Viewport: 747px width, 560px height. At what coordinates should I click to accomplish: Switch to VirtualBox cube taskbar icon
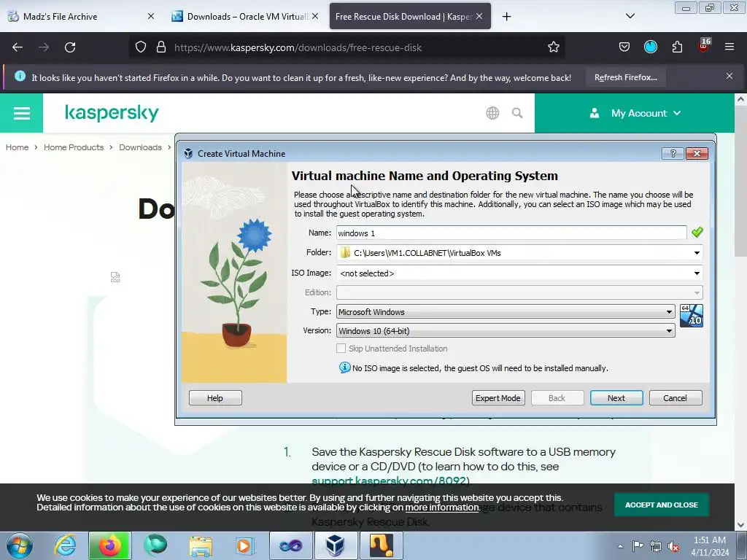coord(335,545)
